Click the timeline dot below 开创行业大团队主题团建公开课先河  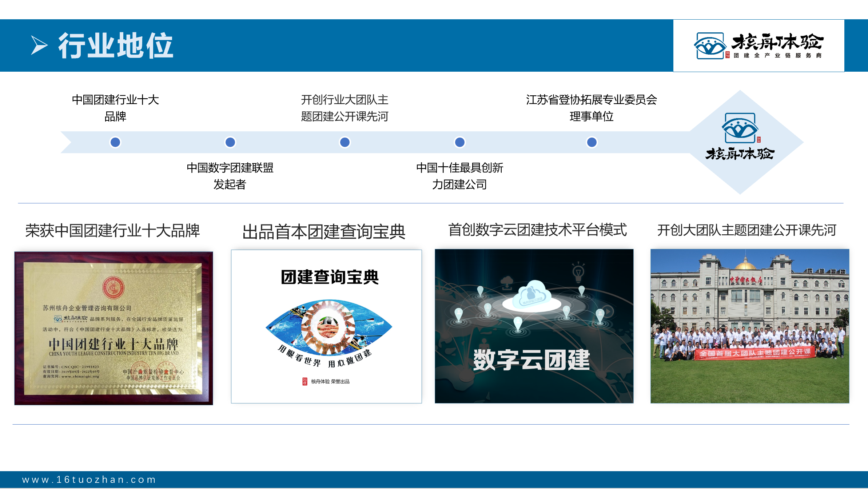click(345, 142)
